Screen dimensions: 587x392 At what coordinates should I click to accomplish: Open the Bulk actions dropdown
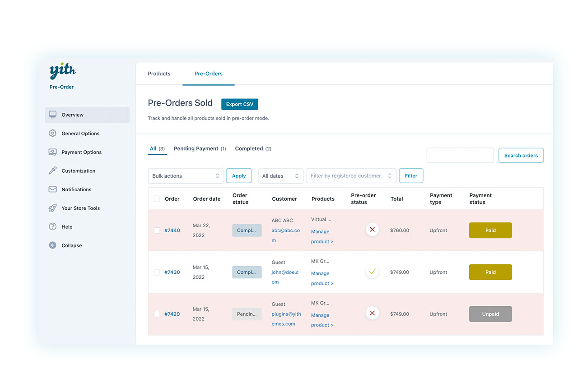click(186, 176)
